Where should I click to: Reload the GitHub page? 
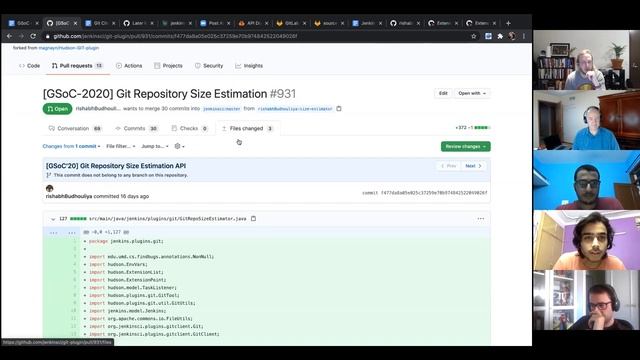coord(33,36)
